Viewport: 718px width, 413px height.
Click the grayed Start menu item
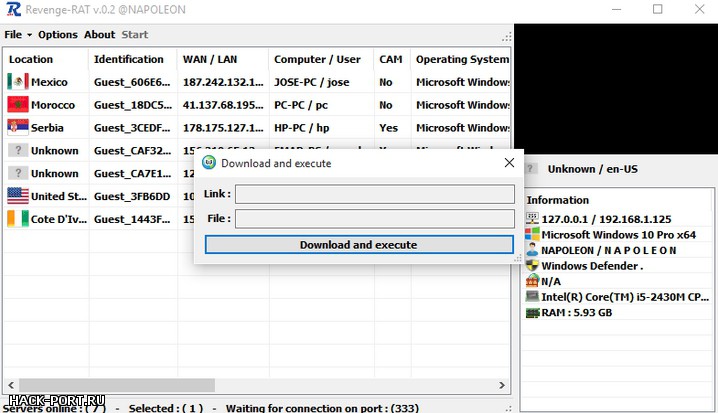tap(135, 35)
